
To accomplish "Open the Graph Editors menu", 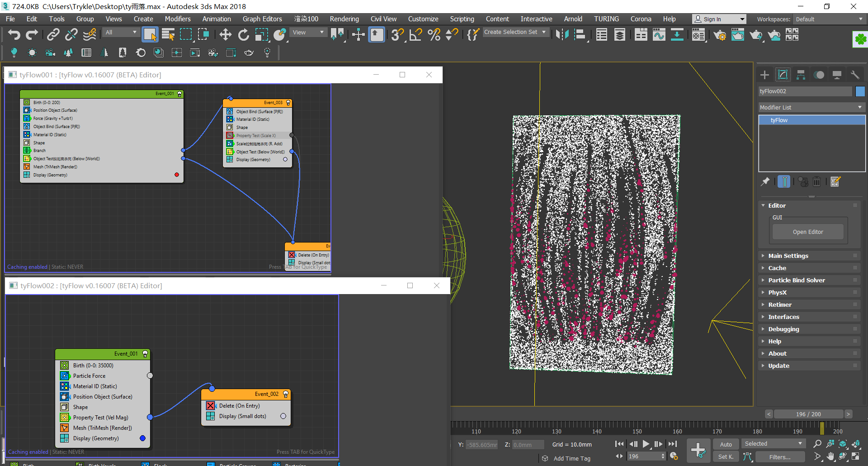I will click(x=262, y=19).
